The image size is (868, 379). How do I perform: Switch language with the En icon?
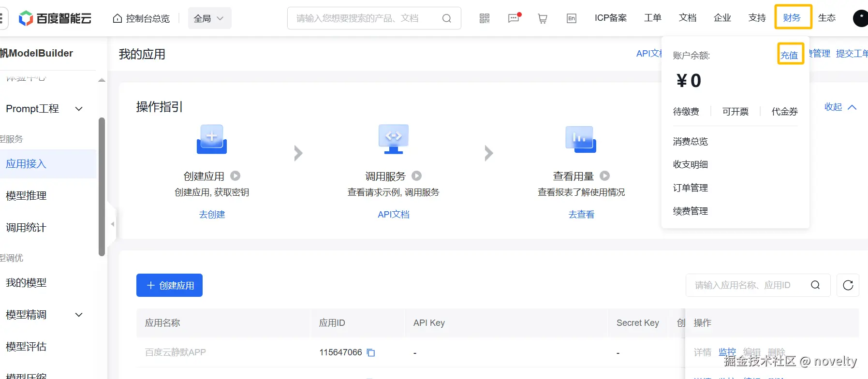click(x=572, y=18)
